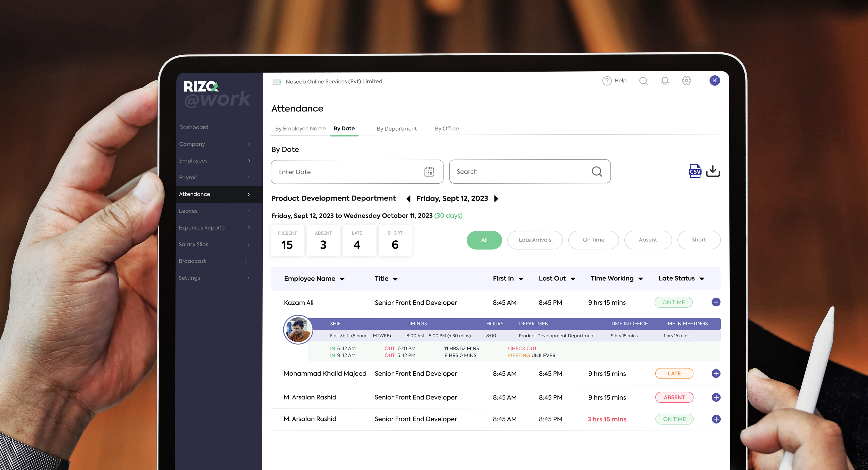Expand Dashboard sidebar chevron
Image resolution: width=868 pixels, height=470 pixels.
tap(249, 127)
